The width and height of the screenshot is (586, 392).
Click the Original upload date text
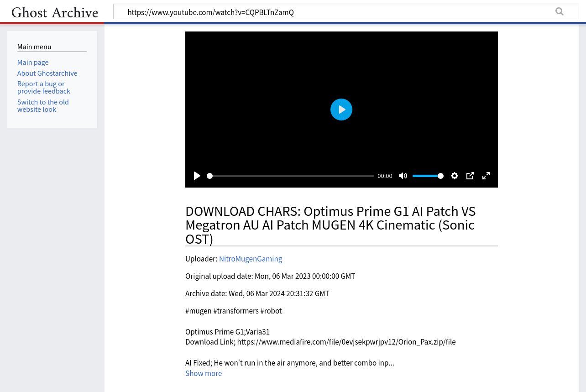pyautogui.click(x=270, y=276)
